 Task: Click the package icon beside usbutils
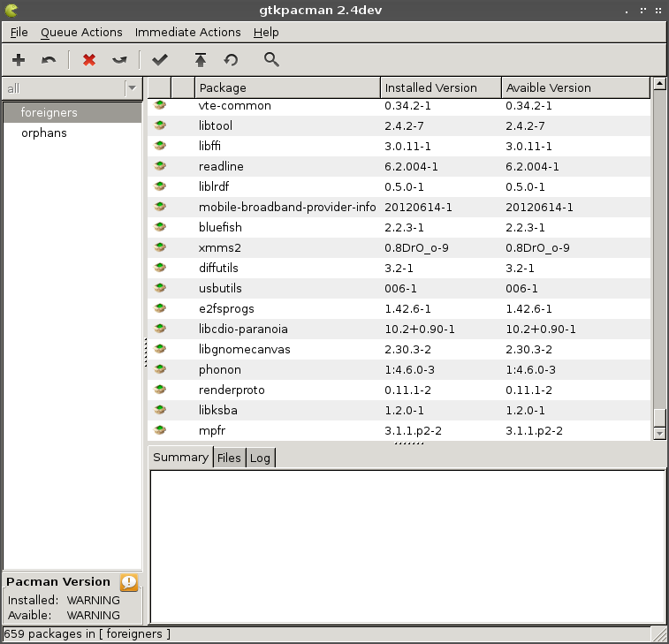click(x=160, y=288)
